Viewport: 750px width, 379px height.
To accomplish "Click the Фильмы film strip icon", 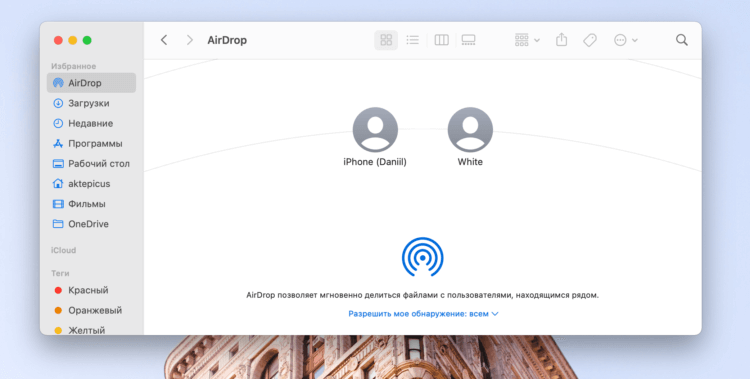I will (58, 204).
